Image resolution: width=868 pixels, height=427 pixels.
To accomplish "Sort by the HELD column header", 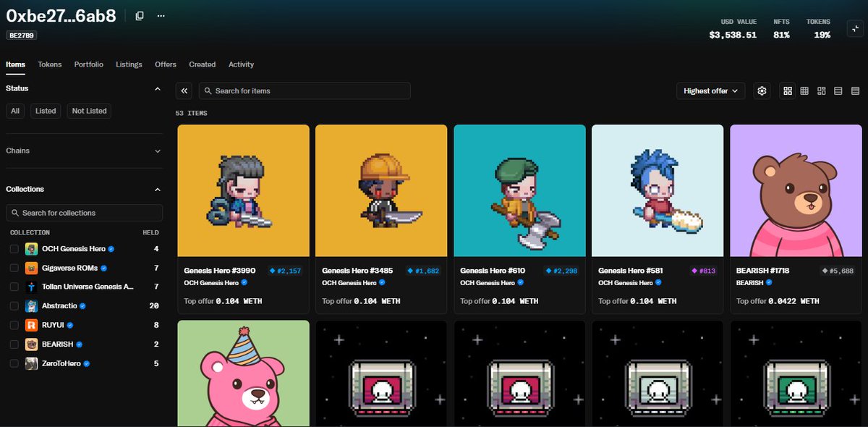I will point(150,232).
